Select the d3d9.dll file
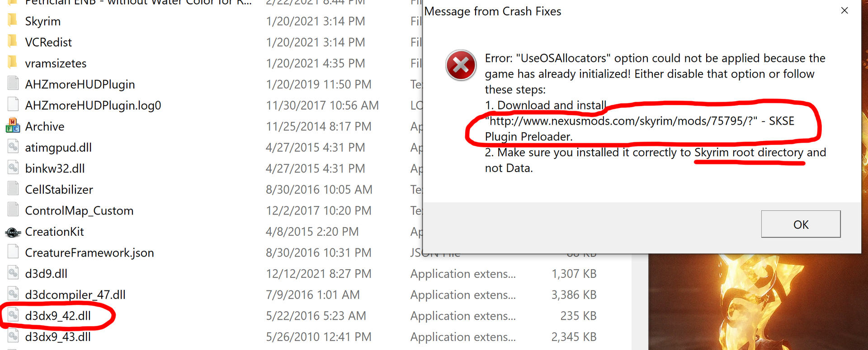This screenshot has width=868, height=350. (46, 274)
